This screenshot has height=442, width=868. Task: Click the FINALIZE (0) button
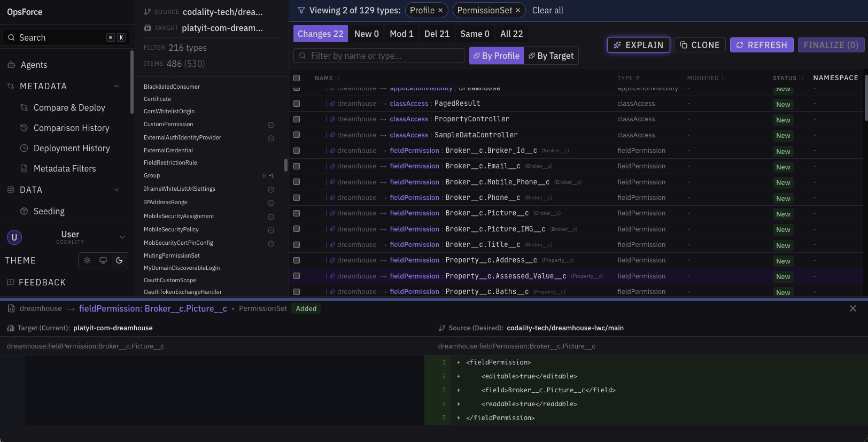(x=831, y=45)
